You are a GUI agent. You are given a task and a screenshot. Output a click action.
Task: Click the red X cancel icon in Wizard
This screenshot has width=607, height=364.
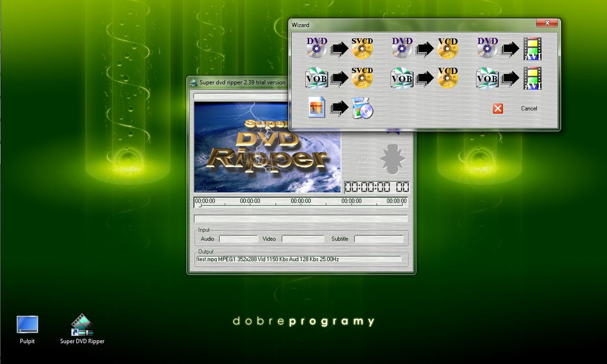(497, 109)
